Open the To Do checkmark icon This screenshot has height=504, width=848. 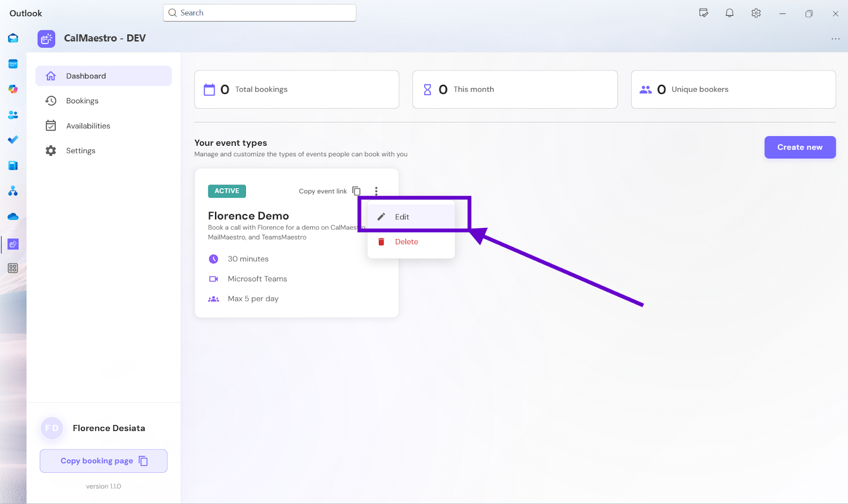pyautogui.click(x=13, y=140)
